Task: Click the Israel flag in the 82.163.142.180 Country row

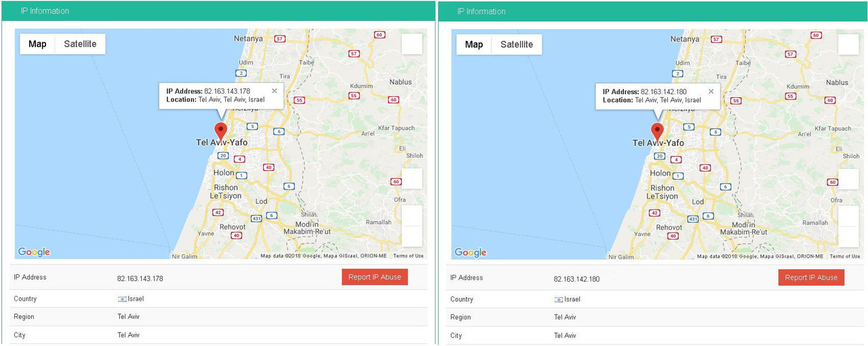Action: click(x=559, y=299)
